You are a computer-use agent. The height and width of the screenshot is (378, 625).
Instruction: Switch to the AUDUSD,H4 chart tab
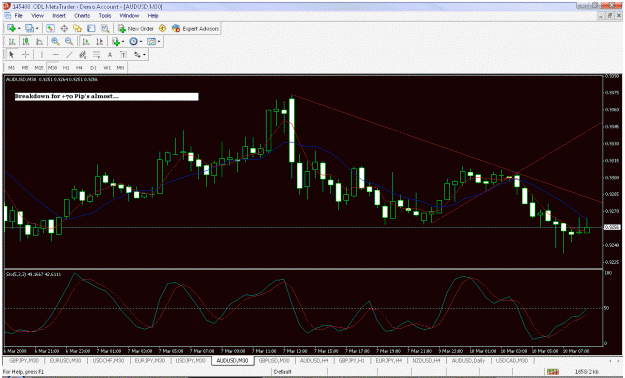[314, 360]
